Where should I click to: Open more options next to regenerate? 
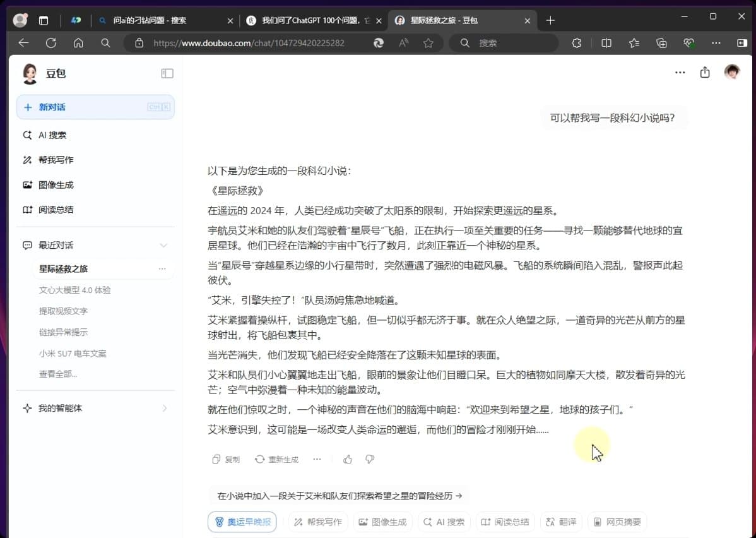tap(317, 460)
